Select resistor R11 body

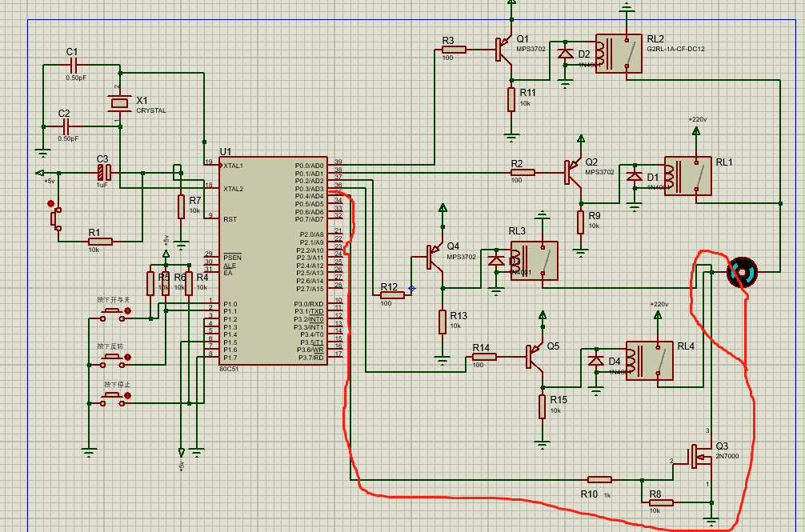point(511,99)
